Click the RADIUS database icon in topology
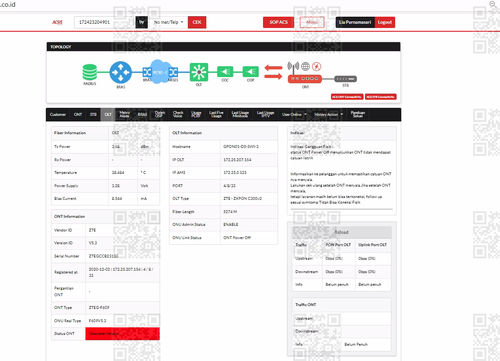 click(90, 72)
